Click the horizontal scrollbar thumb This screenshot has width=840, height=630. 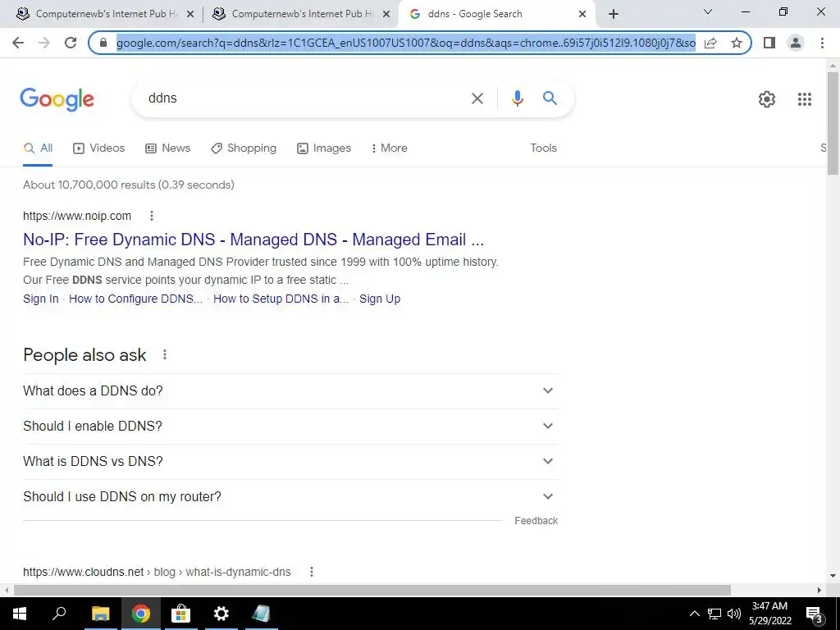tap(372, 591)
